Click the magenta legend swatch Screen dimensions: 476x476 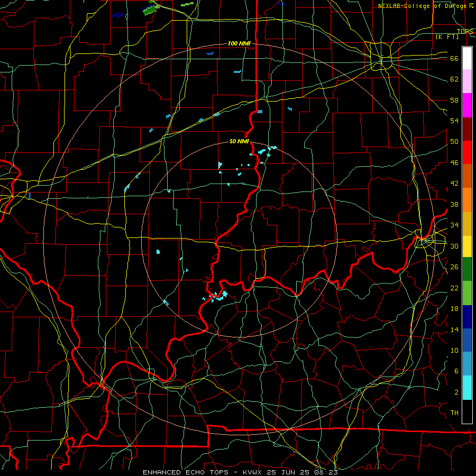pos(467,105)
